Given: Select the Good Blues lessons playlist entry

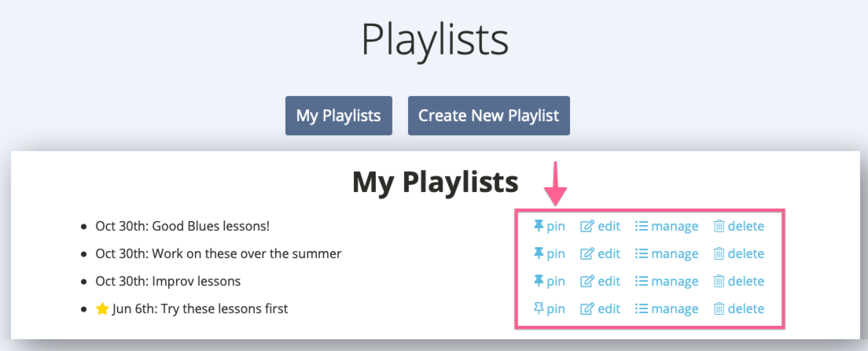Looking at the screenshot, I should (x=182, y=226).
